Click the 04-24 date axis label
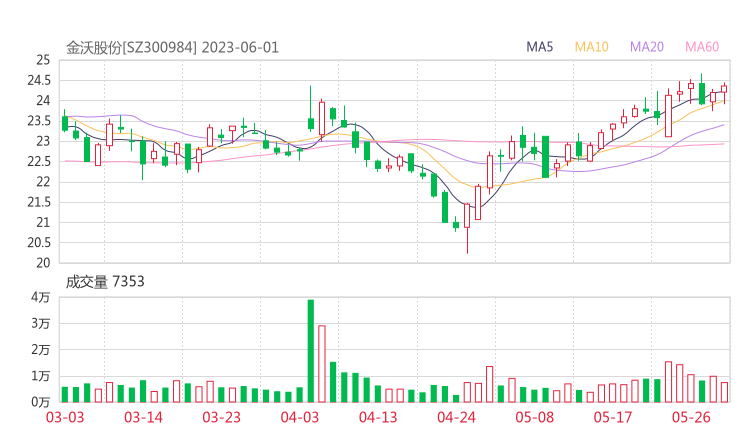 tap(456, 417)
